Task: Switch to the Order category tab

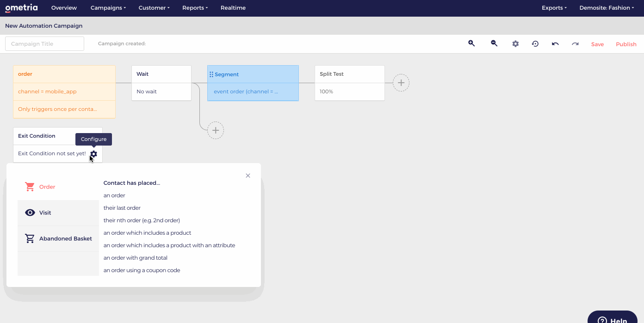Action: pos(58,187)
